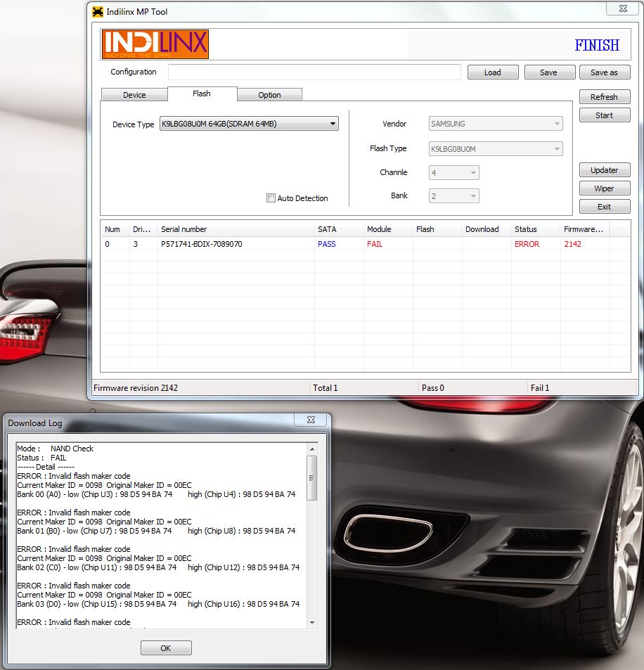Switch to the Device tab
The image size is (644, 670).
tap(134, 95)
